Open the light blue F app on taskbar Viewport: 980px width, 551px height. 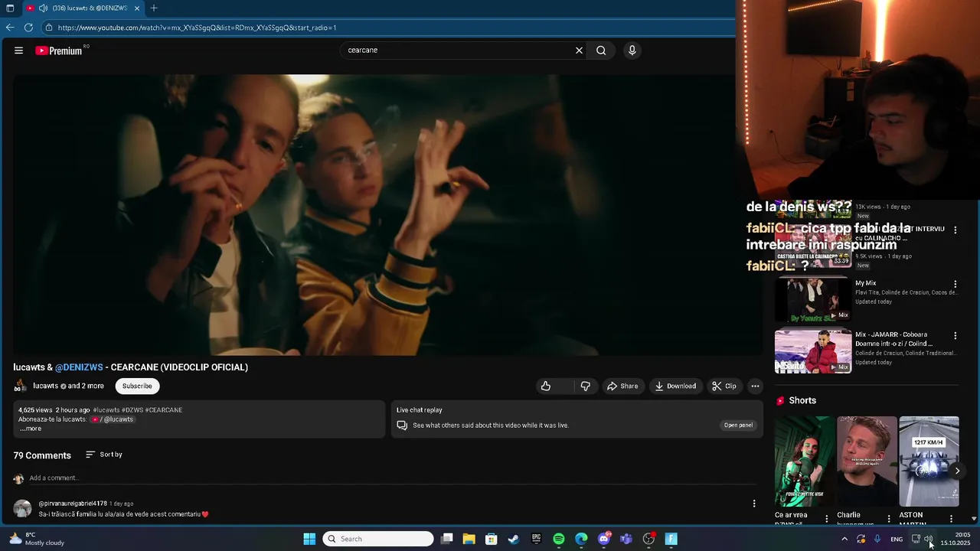671,539
